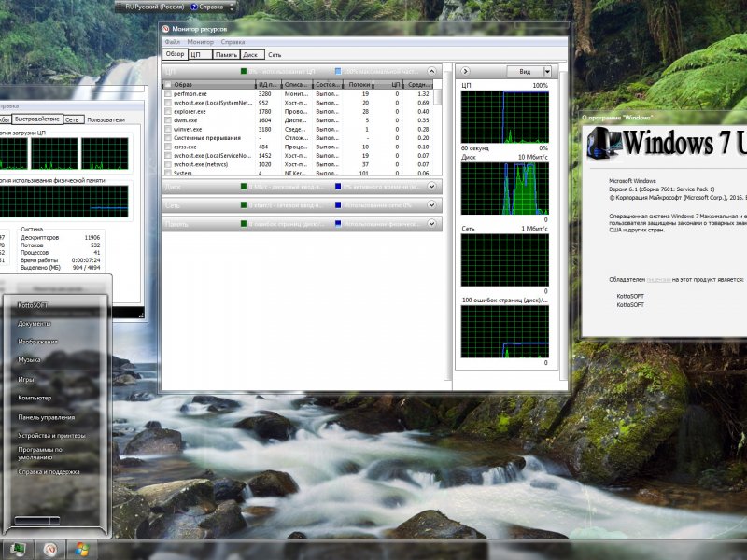Expand the Диск section chevron

coord(431,186)
